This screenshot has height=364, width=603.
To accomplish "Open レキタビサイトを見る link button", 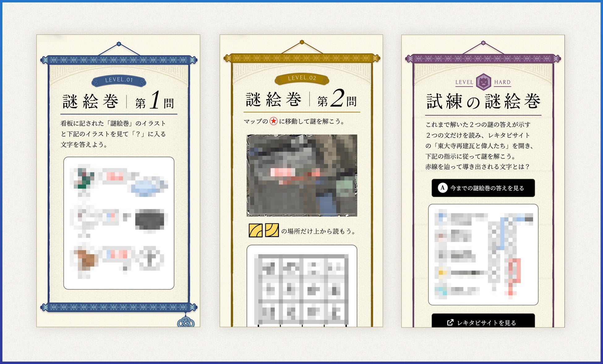I will (x=483, y=322).
